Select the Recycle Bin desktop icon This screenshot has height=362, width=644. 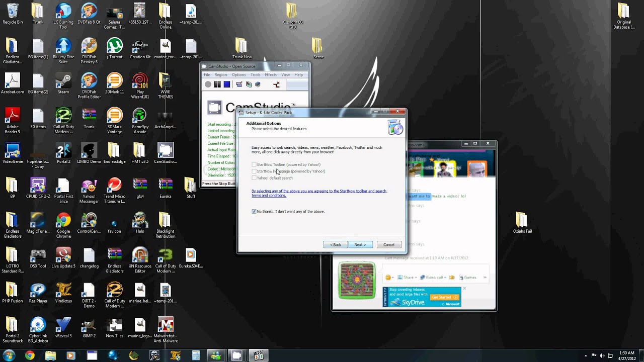(13, 14)
